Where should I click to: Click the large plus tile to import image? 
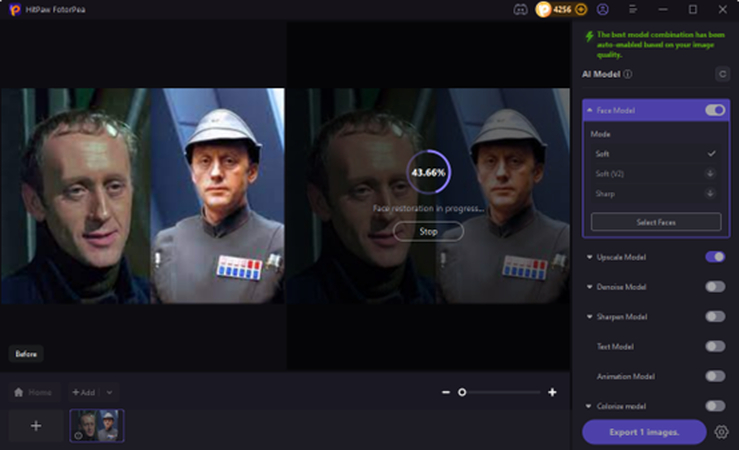coord(36,426)
